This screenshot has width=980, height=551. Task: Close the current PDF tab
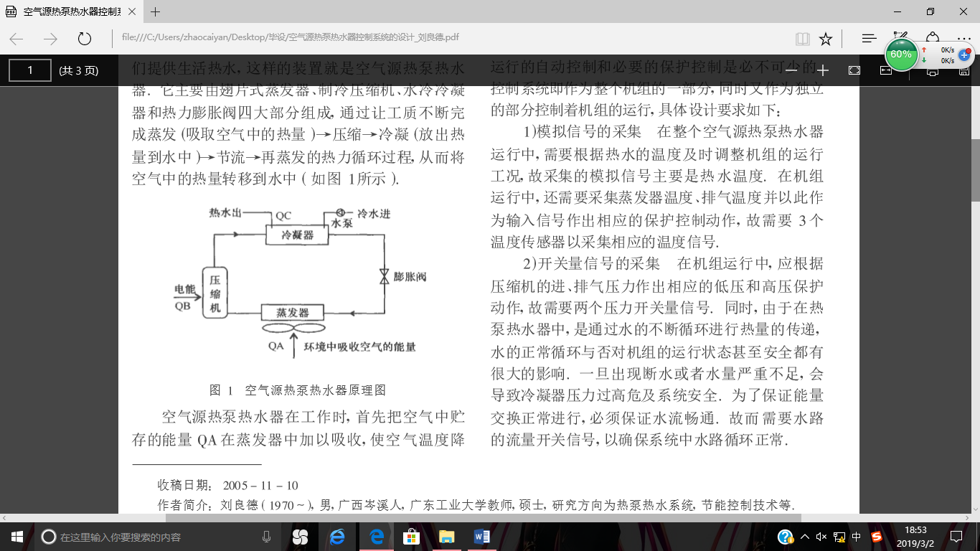(x=132, y=11)
